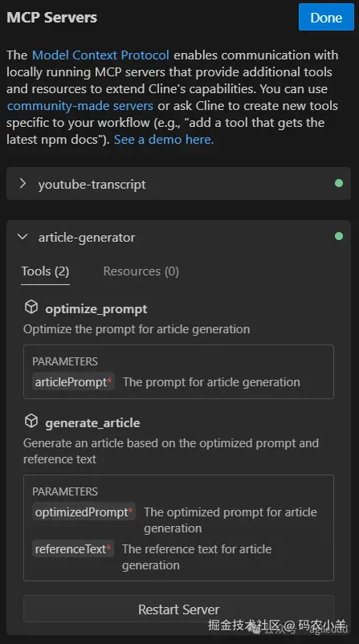Select the referenceText parameter tag
The height and width of the screenshot is (644, 359).
click(73, 549)
